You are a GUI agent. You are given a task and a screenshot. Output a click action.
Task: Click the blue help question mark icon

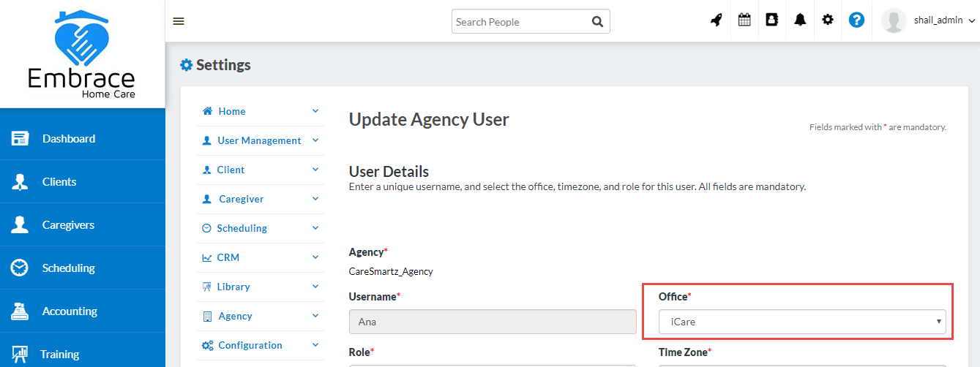tap(856, 20)
